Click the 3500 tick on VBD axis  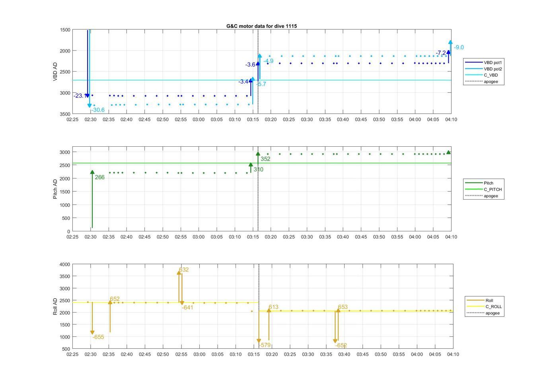point(65,114)
